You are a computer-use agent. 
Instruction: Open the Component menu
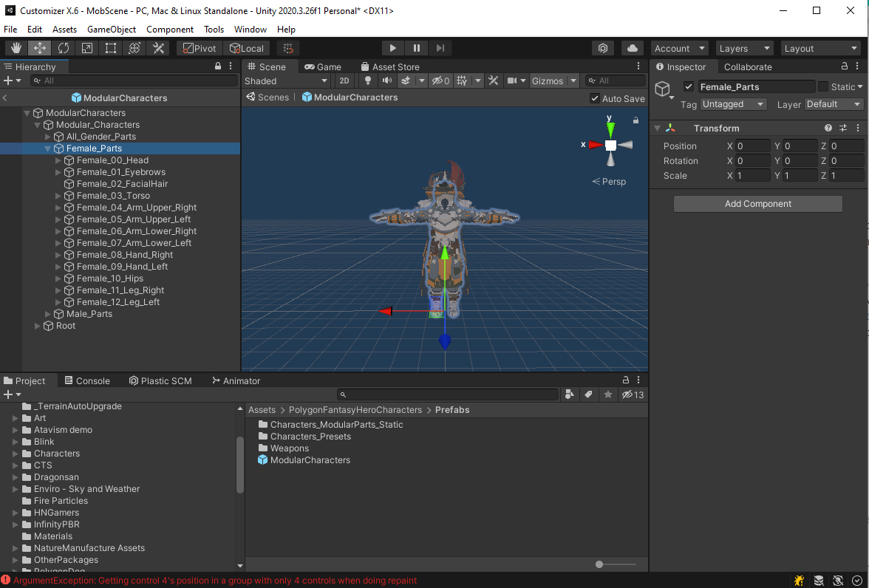[170, 30]
